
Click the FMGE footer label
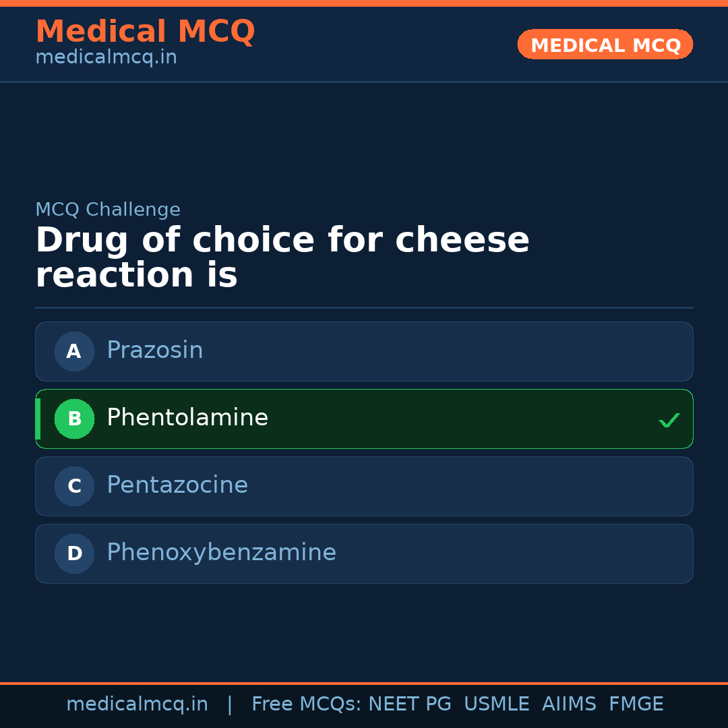[636, 704]
